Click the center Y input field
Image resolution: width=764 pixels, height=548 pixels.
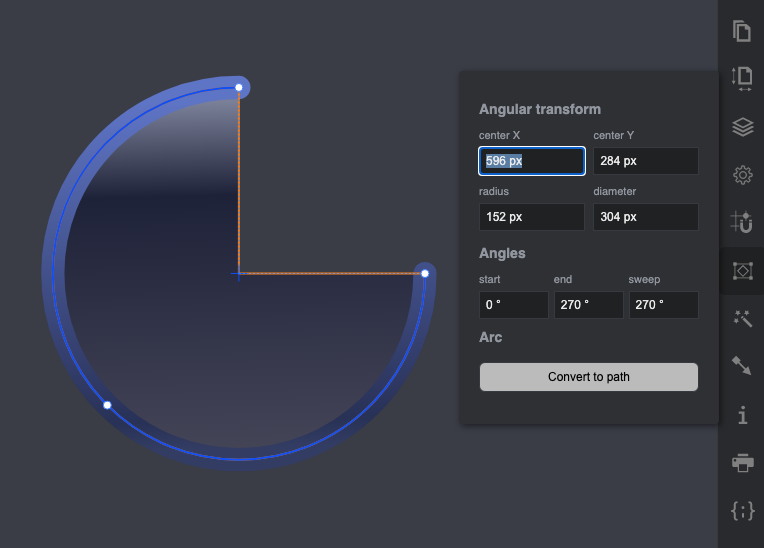coord(645,161)
